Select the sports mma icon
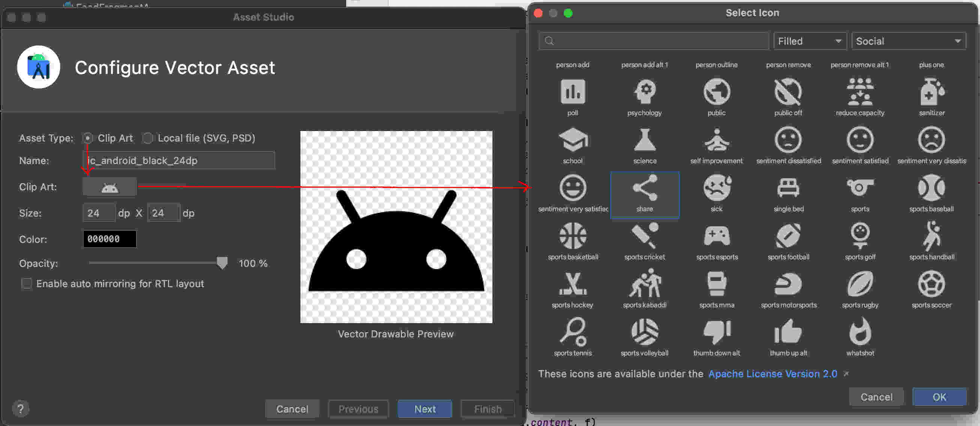 716,284
